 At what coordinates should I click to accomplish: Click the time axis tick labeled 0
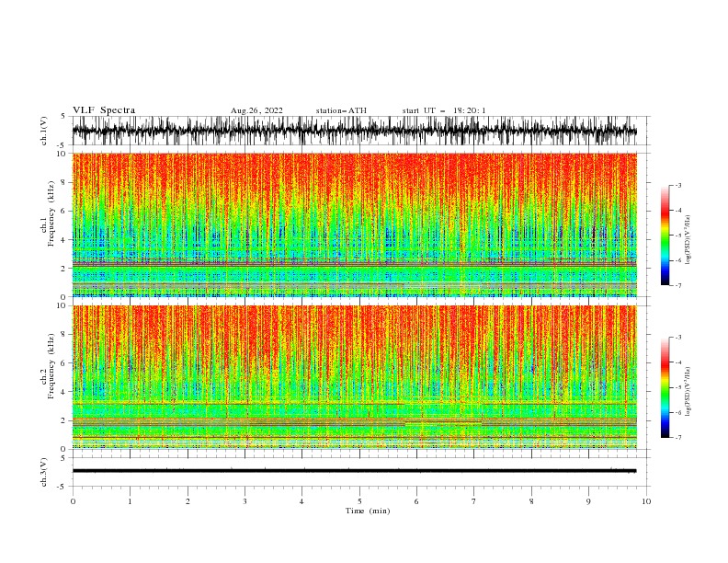[73, 501]
